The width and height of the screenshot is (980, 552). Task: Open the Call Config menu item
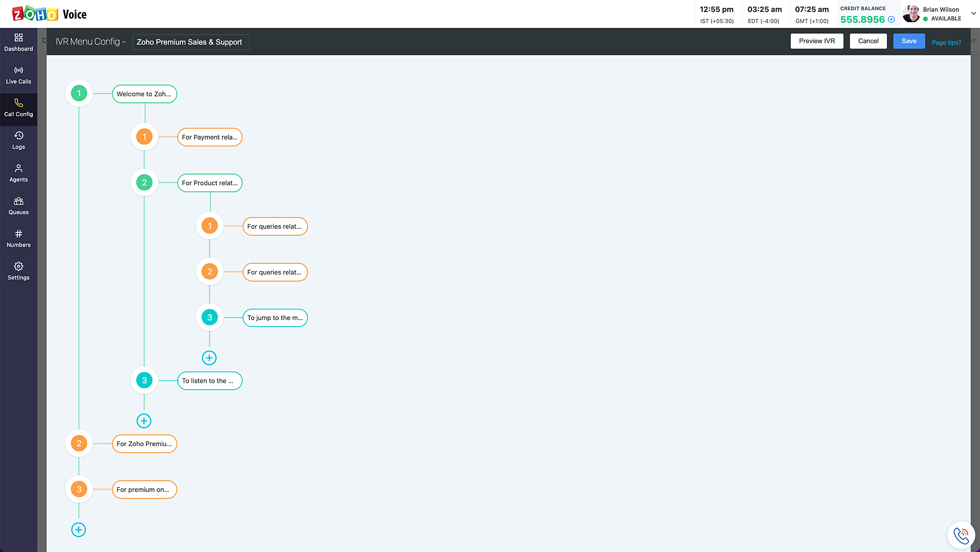tap(19, 108)
